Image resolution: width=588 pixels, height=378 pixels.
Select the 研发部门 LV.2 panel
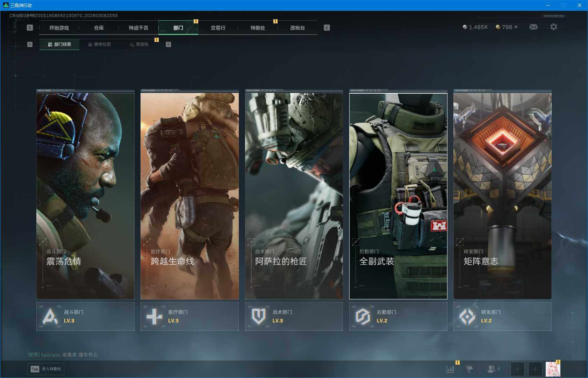coord(502,316)
